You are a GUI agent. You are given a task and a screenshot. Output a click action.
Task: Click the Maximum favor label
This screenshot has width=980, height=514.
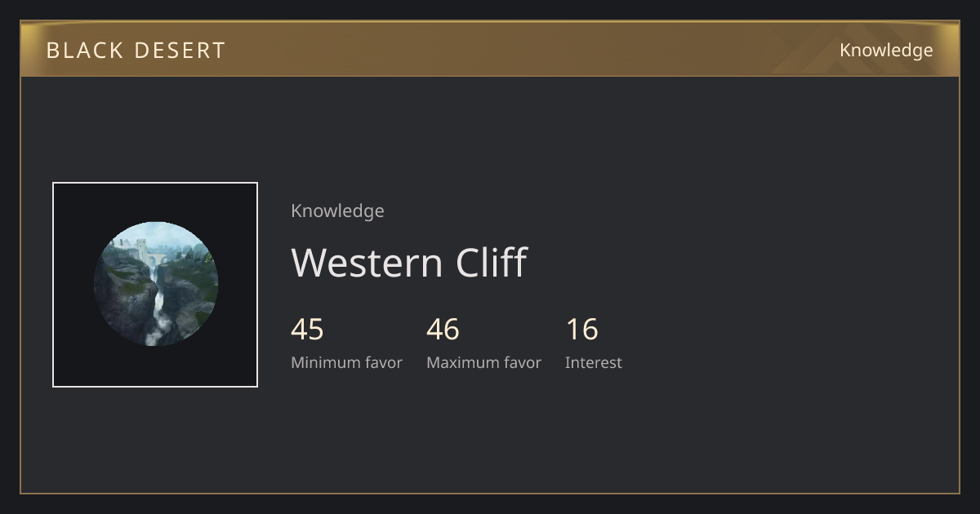pyautogui.click(x=483, y=363)
